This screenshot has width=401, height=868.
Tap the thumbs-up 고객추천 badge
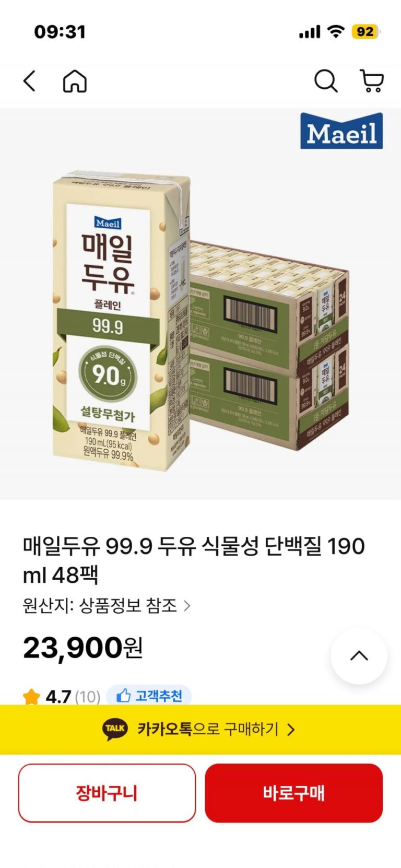149,696
